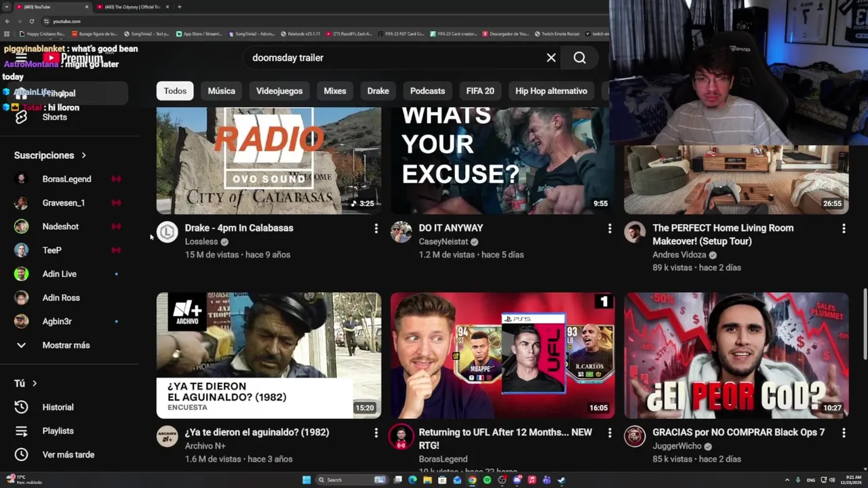Open options menu for GRACIAS por NO COMPRAR video
868x488 pixels.
point(844,432)
